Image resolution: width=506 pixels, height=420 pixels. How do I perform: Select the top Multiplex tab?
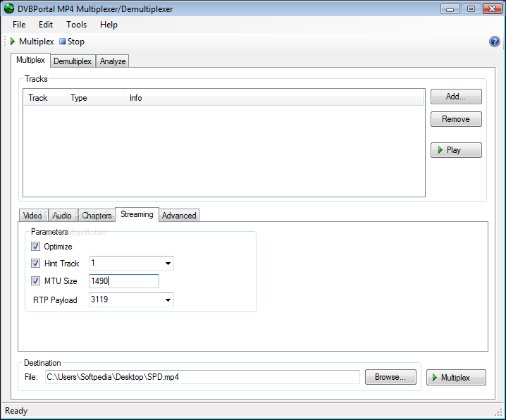point(31,60)
